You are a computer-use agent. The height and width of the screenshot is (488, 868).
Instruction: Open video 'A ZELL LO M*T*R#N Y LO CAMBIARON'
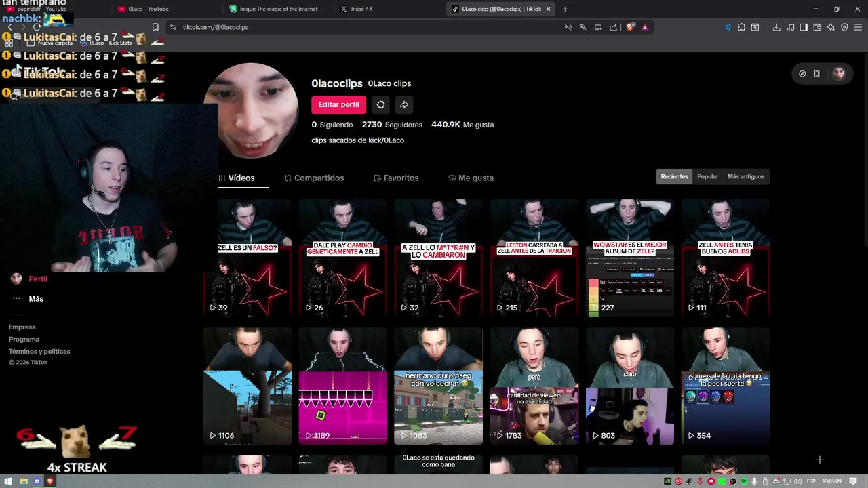tap(438, 258)
